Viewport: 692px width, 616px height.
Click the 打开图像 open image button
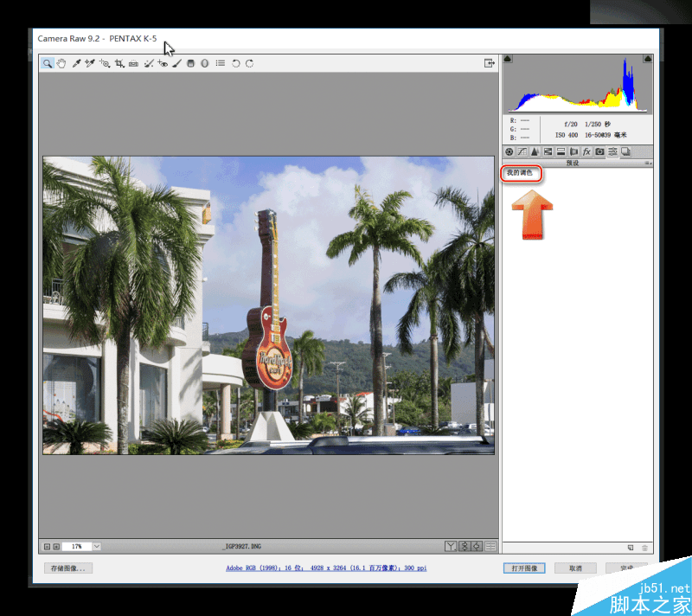pos(524,568)
